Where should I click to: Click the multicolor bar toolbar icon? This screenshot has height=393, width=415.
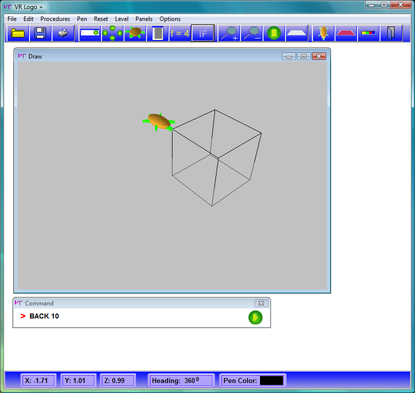368,33
